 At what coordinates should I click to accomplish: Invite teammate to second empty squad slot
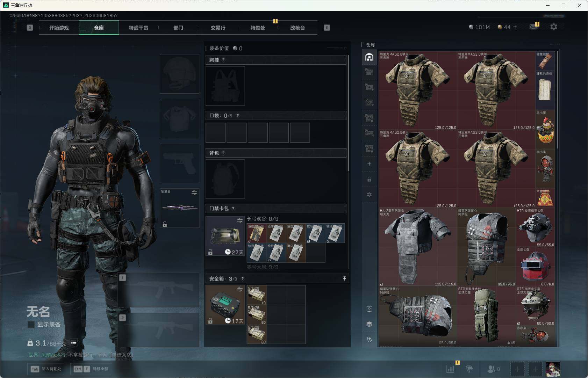click(535, 369)
